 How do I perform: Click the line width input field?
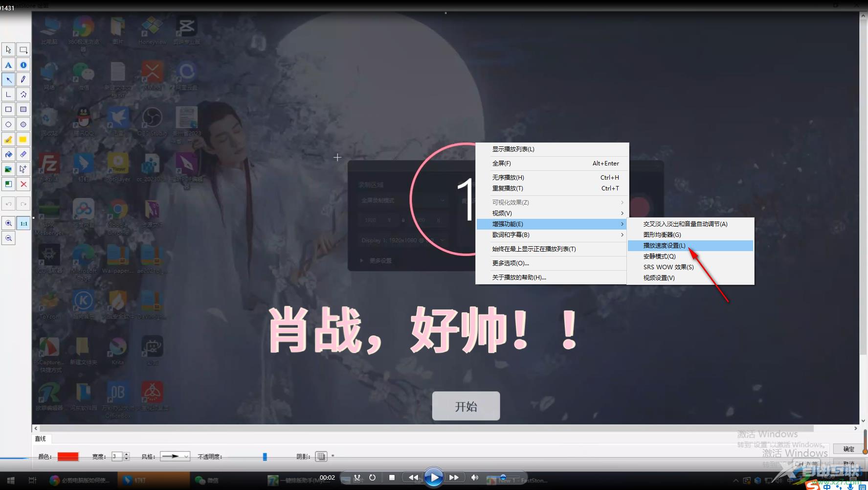(x=117, y=456)
